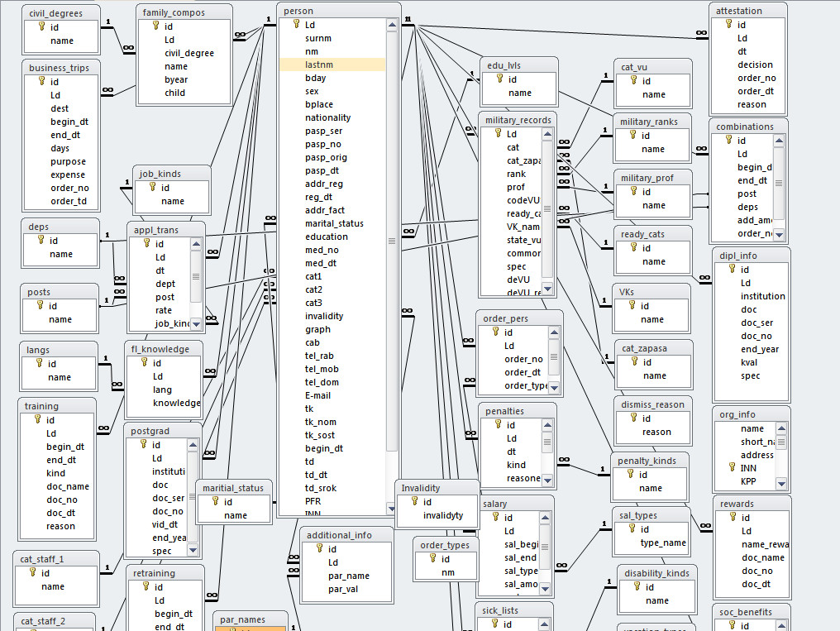
Task: Click scroll down arrow in order_pers table
Action: [x=554, y=387]
